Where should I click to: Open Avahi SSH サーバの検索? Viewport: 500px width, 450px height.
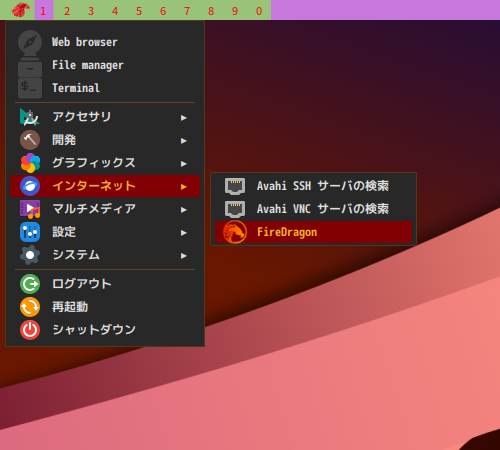313,186
